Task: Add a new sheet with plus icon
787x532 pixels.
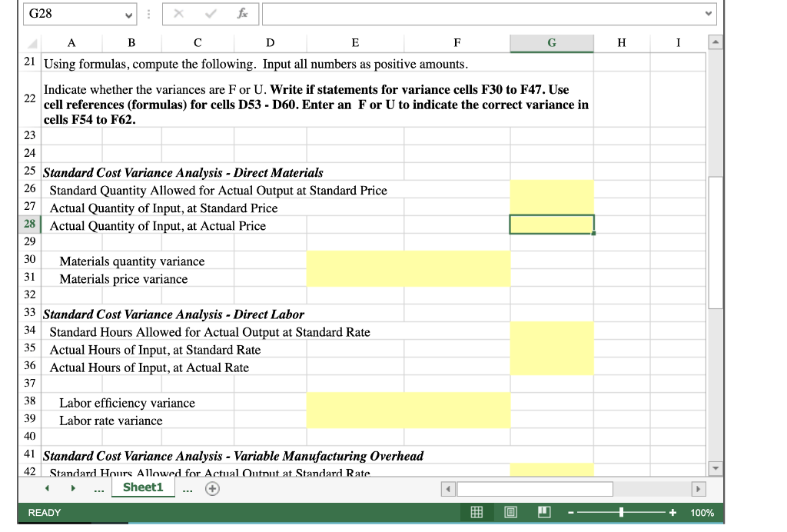Action: [x=212, y=488]
